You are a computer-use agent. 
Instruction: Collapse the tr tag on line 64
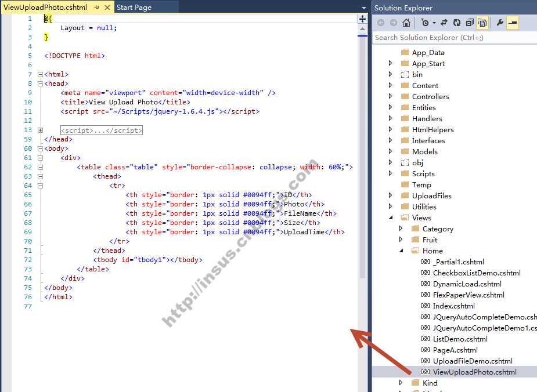point(40,186)
